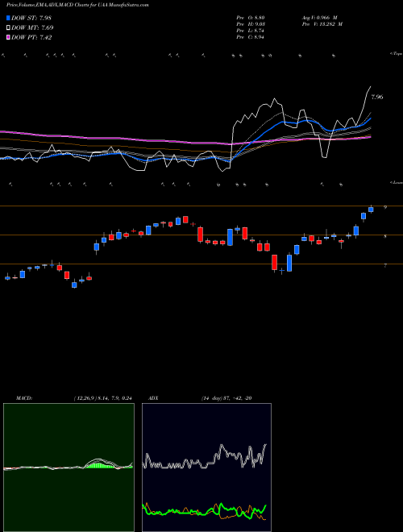Viewport: 403px width, 532px height.
Task: Click the '<Tops' marker label
Action: pyautogui.click(x=396, y=54)
